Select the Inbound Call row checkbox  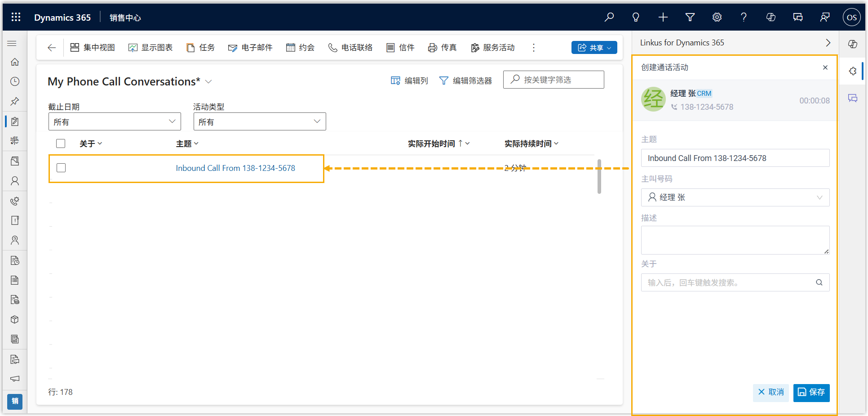61,168
